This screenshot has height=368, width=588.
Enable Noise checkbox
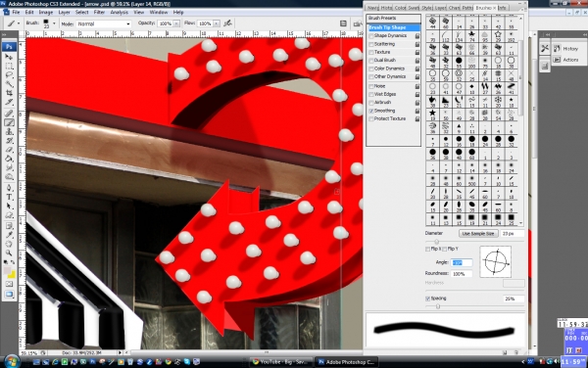370,86
